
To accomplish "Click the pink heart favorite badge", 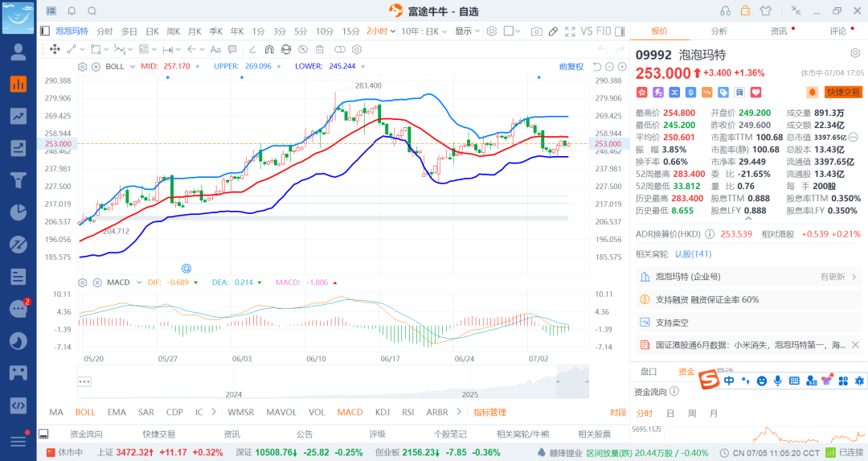I will [755, 93].
